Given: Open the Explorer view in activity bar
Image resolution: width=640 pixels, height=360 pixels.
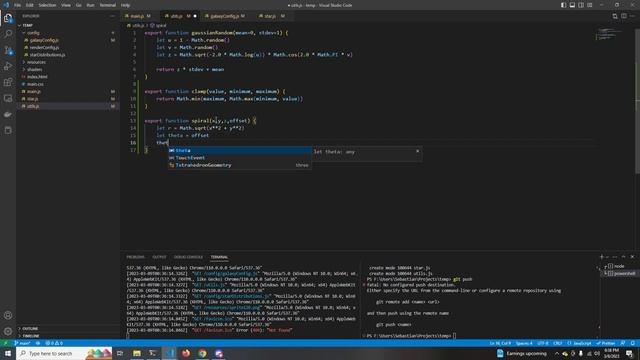Looking at the screenshot, I should 8,18.
